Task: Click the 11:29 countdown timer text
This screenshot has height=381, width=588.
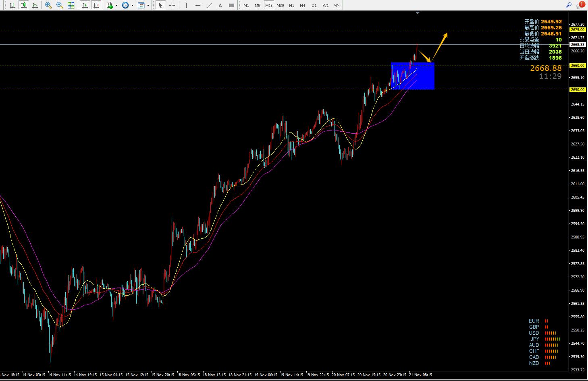Action: 550,76
